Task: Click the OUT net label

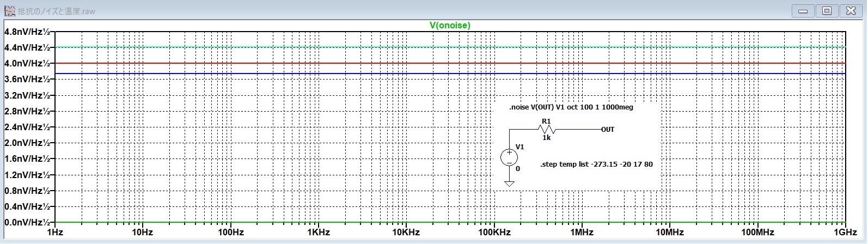Action: (x=608, y=130)
